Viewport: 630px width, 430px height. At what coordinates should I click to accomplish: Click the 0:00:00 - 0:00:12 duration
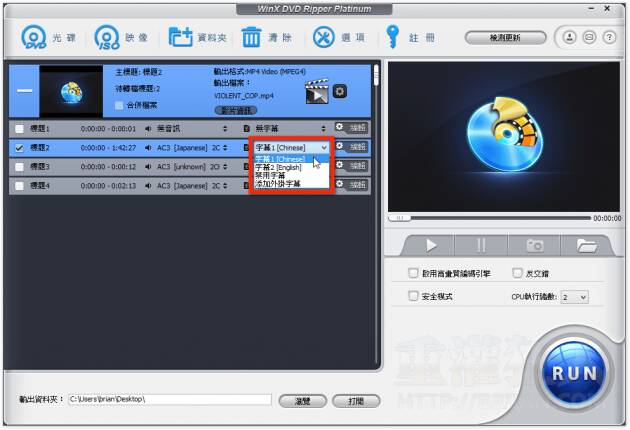pos(108,167)
